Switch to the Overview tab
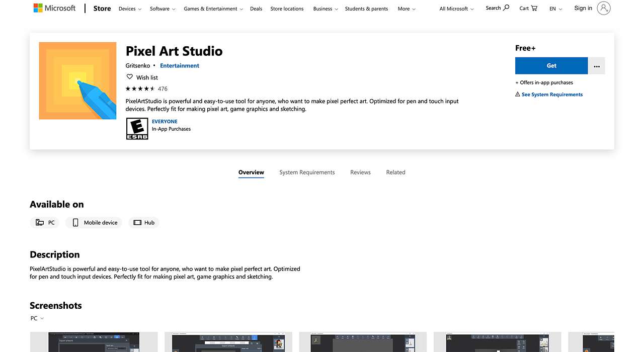Viewport: 644px width, 352px height. (251, 172)
